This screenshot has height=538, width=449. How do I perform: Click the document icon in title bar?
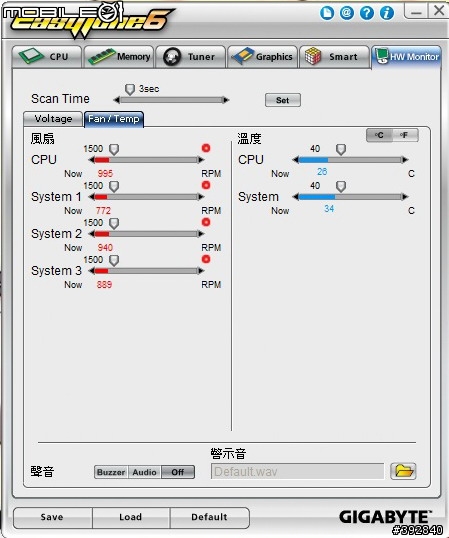coord(327,13)
